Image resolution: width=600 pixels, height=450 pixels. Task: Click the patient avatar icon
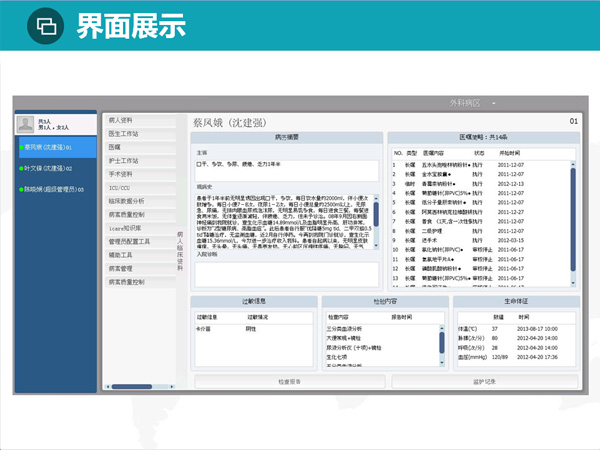(x=25, y=124)
